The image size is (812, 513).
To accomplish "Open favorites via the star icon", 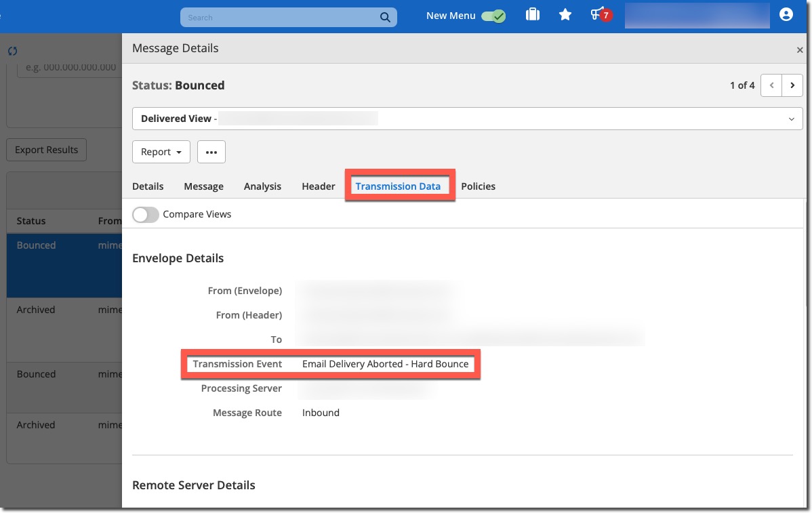I will (x=565, y=14).
